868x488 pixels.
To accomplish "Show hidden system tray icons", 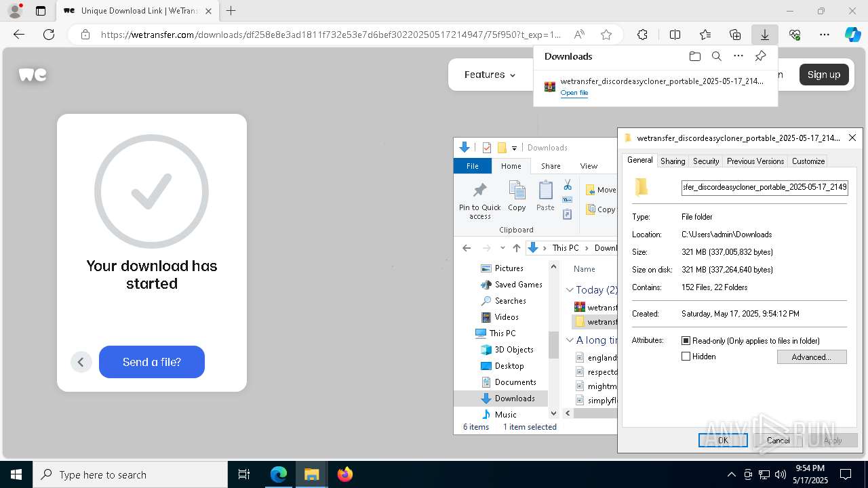I will tap(731, 474).
